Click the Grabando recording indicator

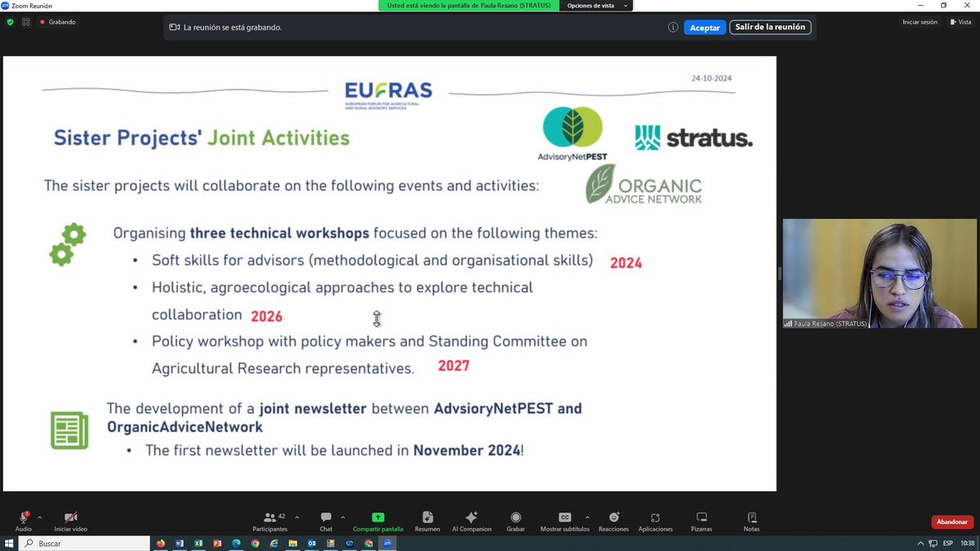coord(57,22)
